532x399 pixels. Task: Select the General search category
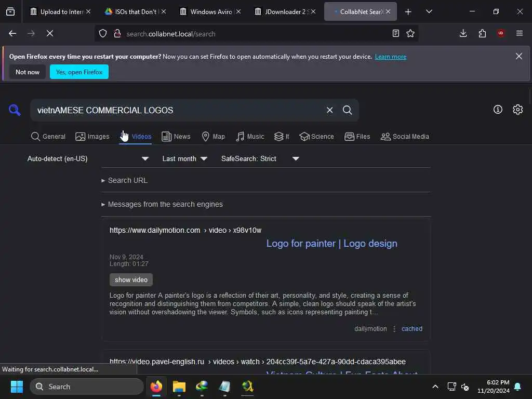48,137
